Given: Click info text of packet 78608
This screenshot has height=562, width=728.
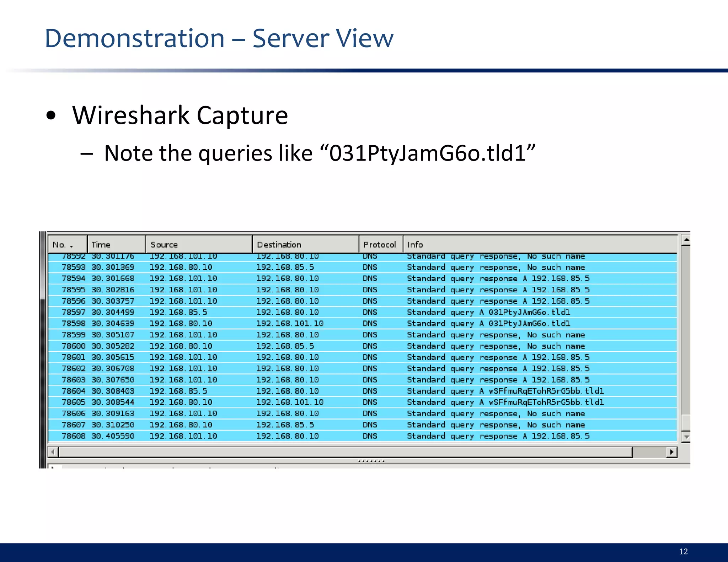Looking at the screenshot, I should [x=498, y=436].
